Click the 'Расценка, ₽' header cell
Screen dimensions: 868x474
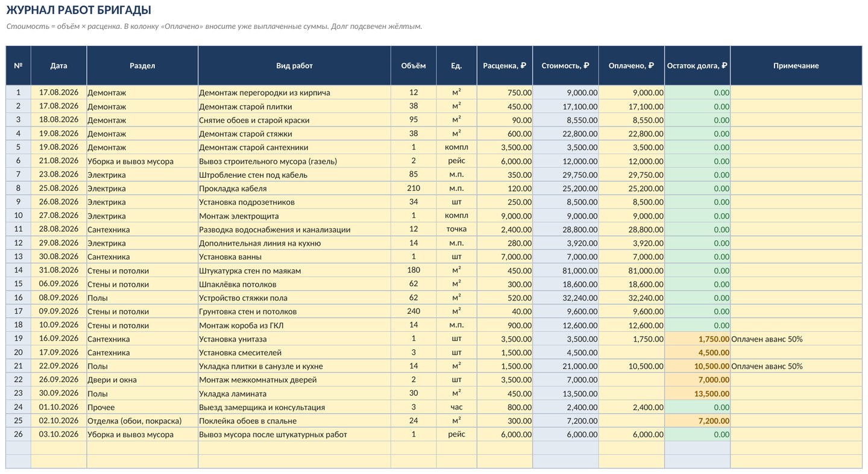505,66
